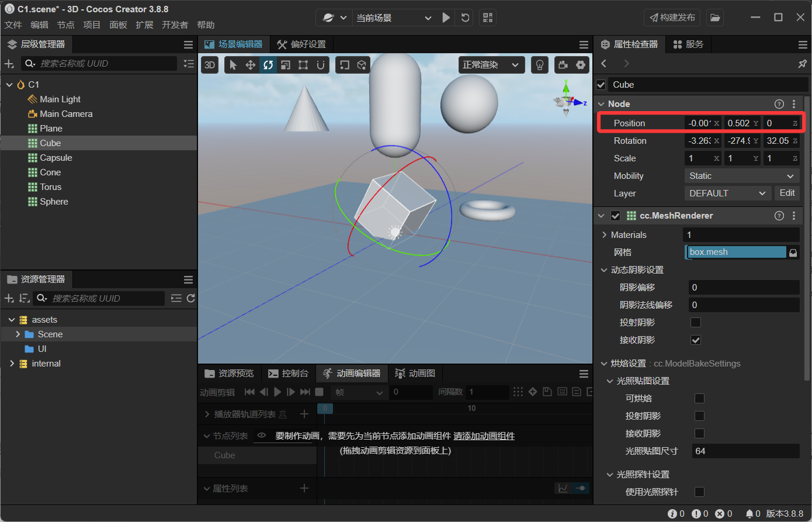Image resolution: width=812 pixels, height=522 pixels.
Task: Switch to 偏好设置 tab
Action: point(302,44)
